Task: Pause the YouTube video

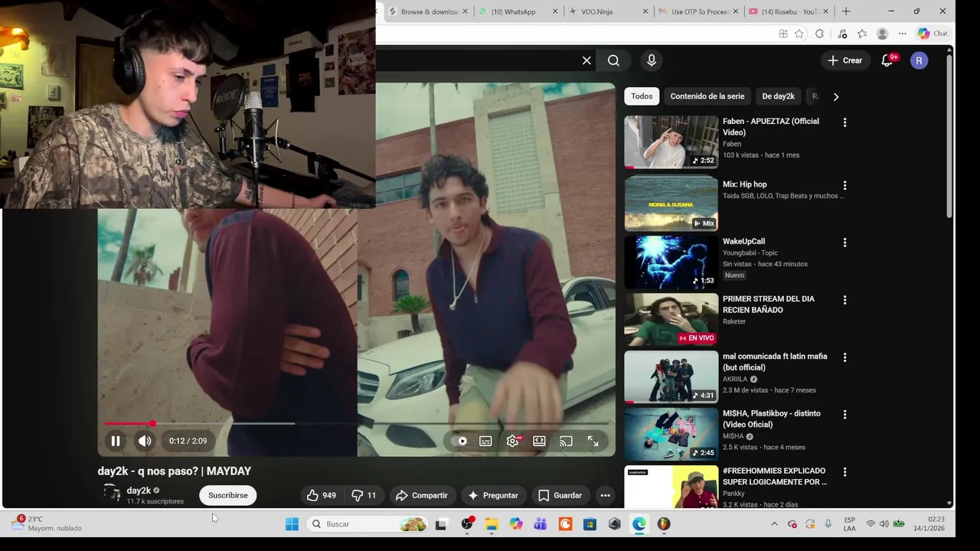Action: point(116,441)
